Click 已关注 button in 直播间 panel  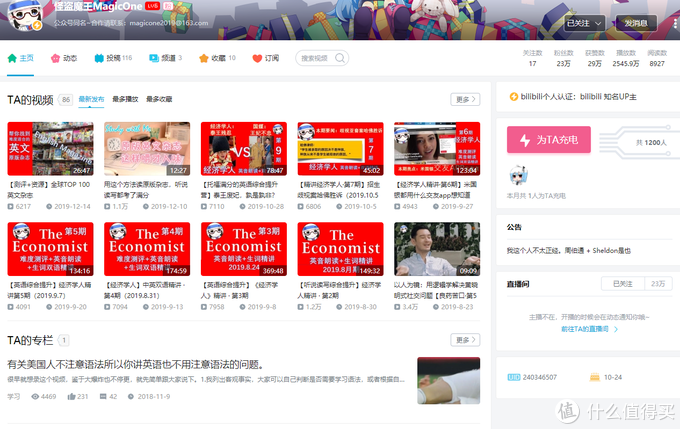[623, 284]
